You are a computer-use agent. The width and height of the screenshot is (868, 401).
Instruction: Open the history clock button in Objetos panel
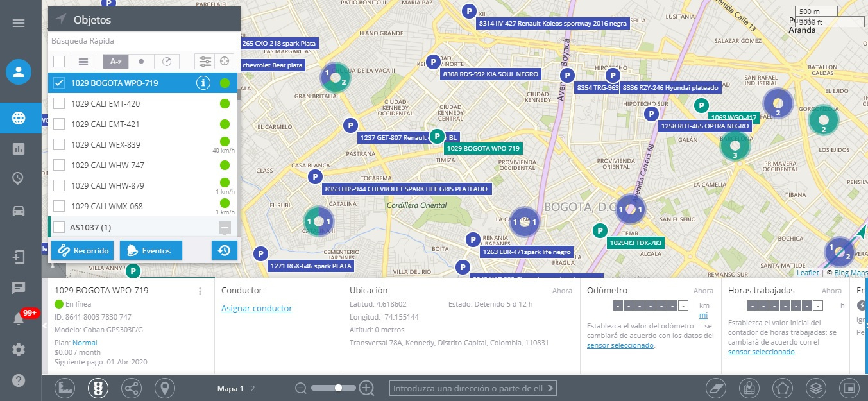tap(224, 250)
